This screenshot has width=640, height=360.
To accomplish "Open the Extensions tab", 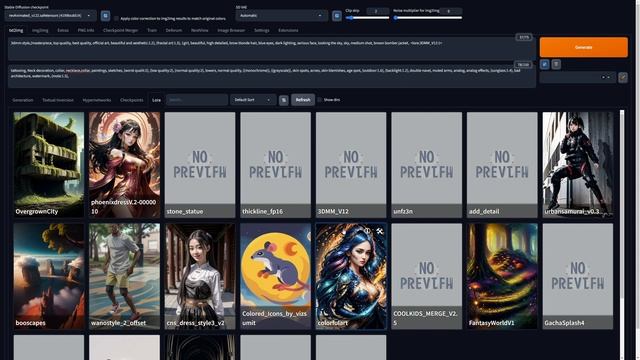I will pos(288,30).
